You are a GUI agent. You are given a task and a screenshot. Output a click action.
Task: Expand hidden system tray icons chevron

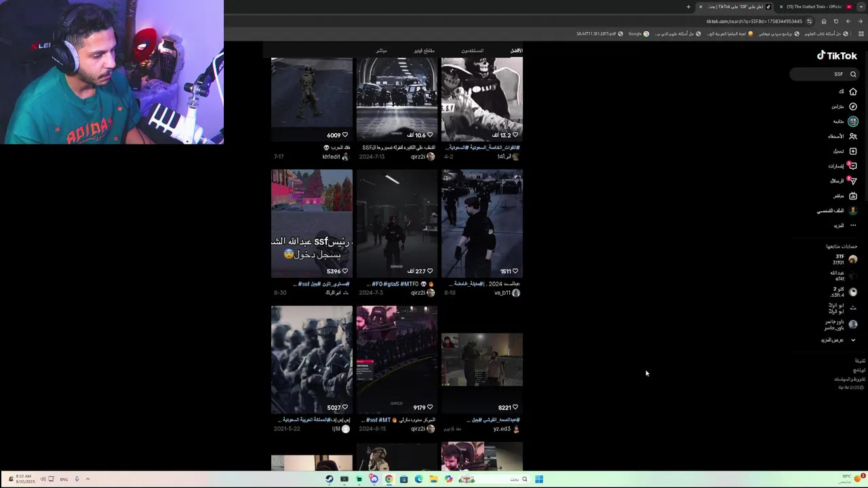[x=87, y=479]
